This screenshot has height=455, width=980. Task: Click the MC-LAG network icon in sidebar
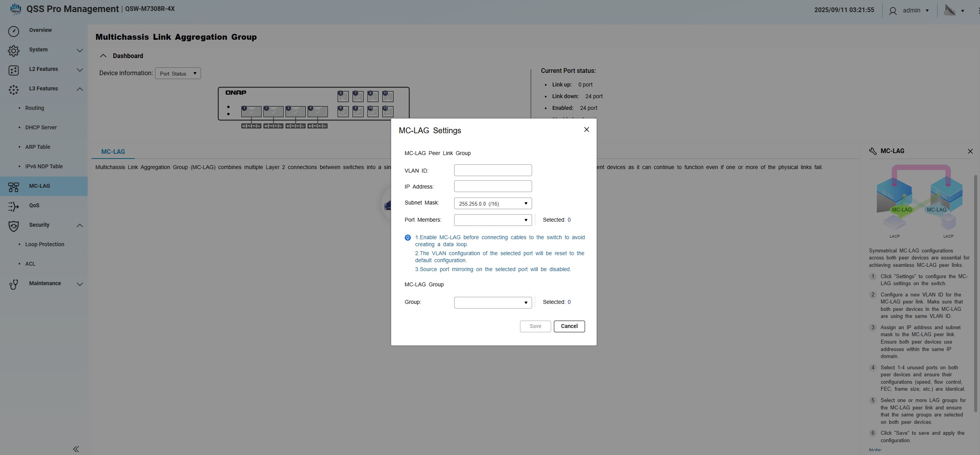click(14, 187)
